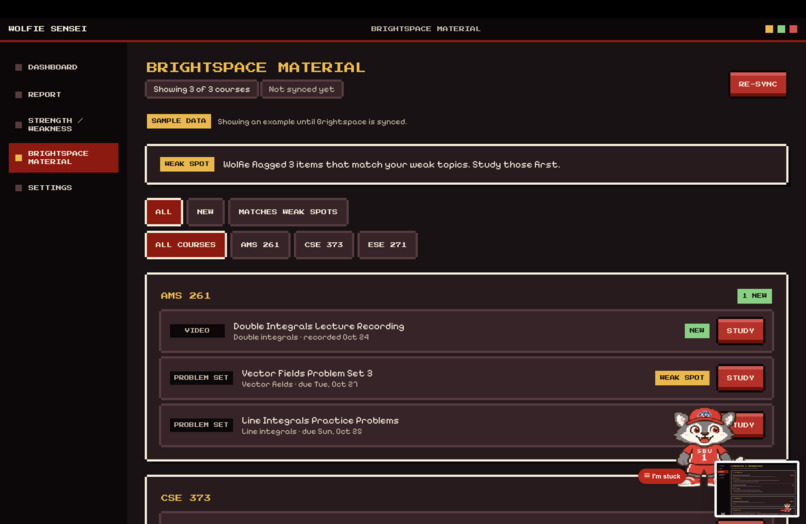Click Weak Spot tag on Vector Fields row
This screenshot has width=806, height=524.
click(682, 378)
